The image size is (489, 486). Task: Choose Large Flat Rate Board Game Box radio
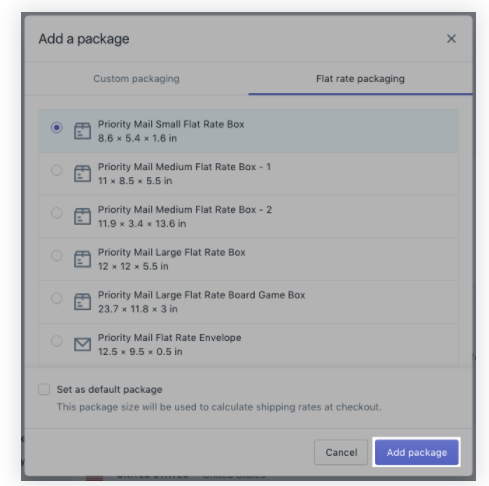(57, 298)
